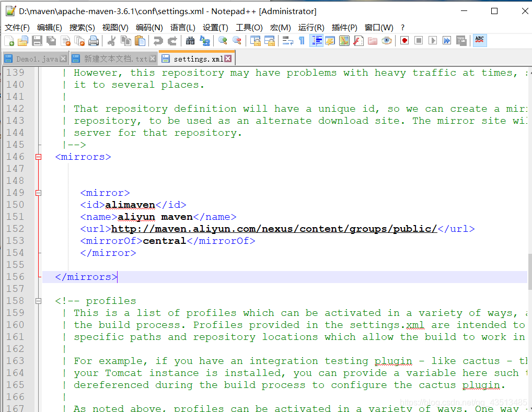The width and height of the screenshot is (532, 412).
Task: Collapse the mirrors fold at line 146
Action: point(38,157)
